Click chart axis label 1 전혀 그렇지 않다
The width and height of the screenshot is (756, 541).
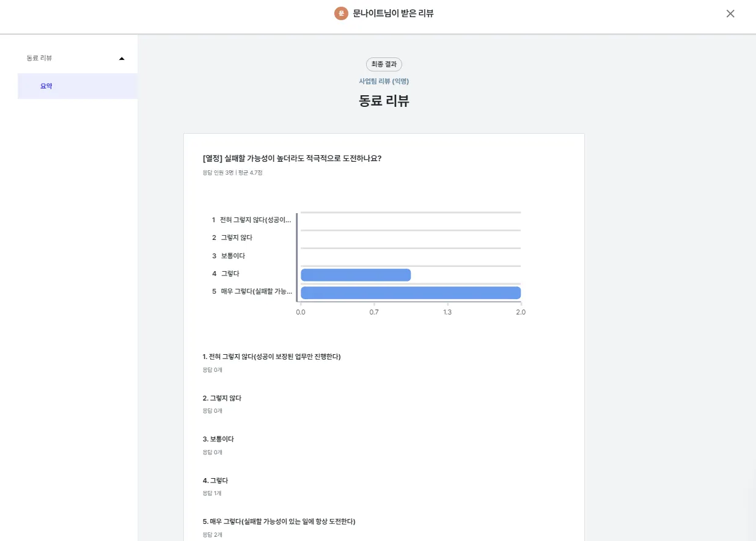pos(252,220)
